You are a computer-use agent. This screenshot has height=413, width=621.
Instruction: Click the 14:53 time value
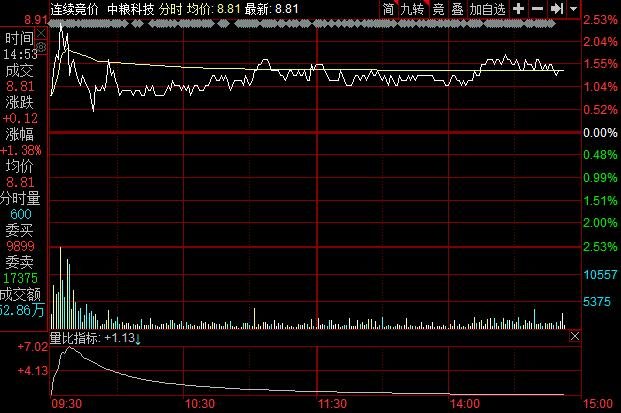20,54
